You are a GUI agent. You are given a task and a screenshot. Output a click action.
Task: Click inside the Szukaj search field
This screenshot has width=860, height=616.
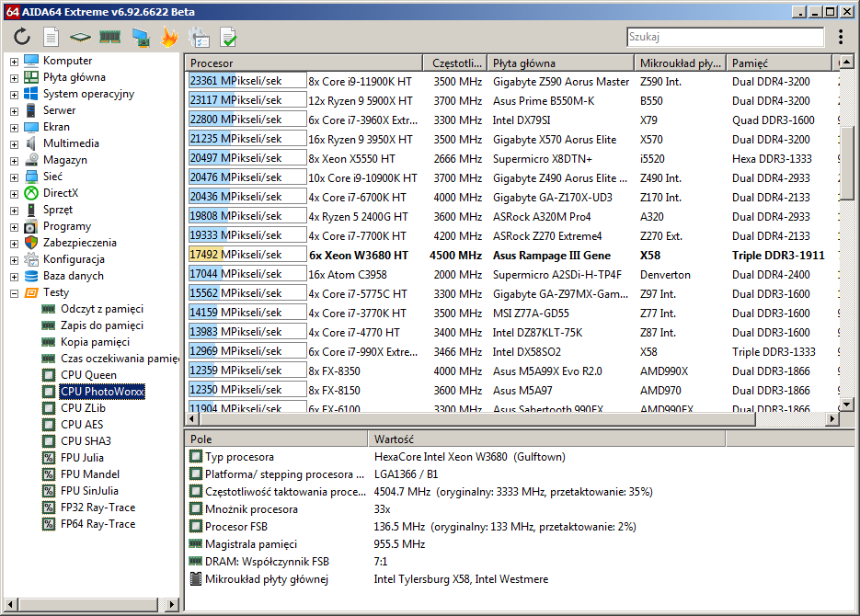tap(727, 37)
